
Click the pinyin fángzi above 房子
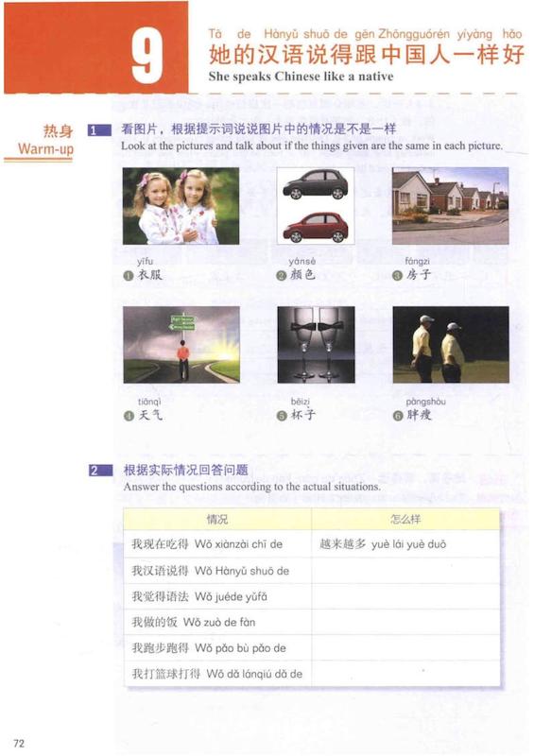pos(417,262)
